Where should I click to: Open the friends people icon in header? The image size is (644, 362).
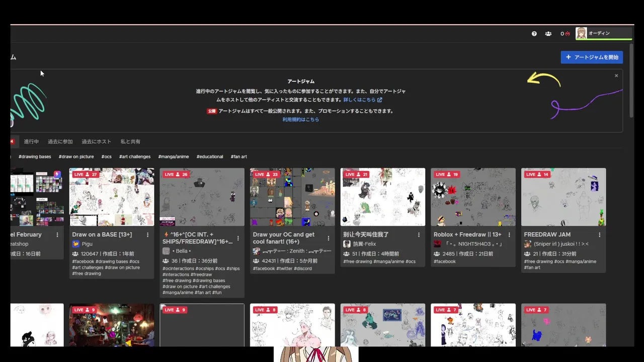point(548,34)
